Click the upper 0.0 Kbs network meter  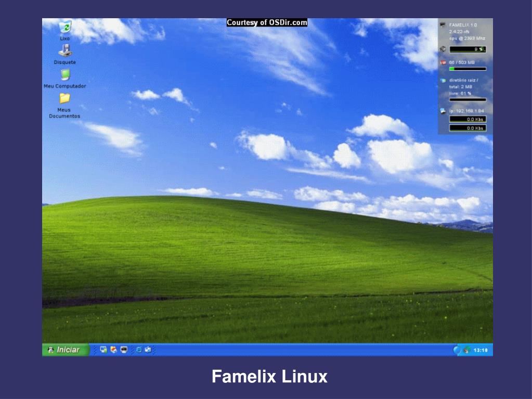coord(468,119)
